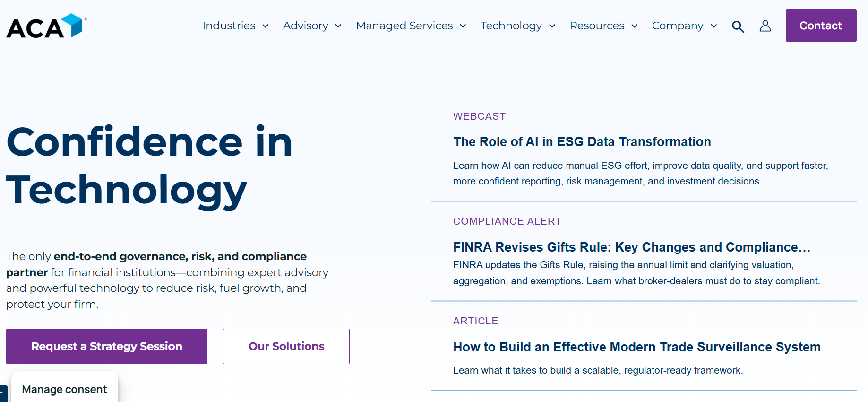The image size is (868, 402).
Task: Expand the Industries chevron
Action: [266, 26]
